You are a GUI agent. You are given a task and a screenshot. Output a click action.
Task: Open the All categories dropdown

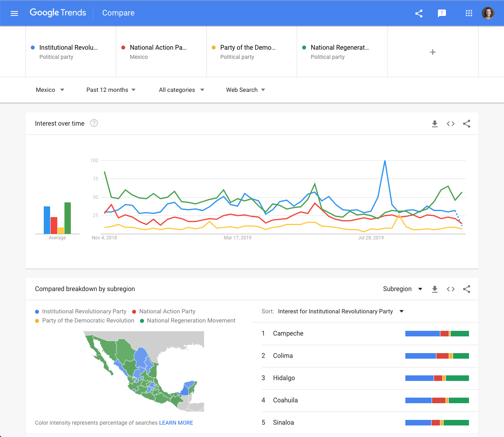(x=182, y=90)
